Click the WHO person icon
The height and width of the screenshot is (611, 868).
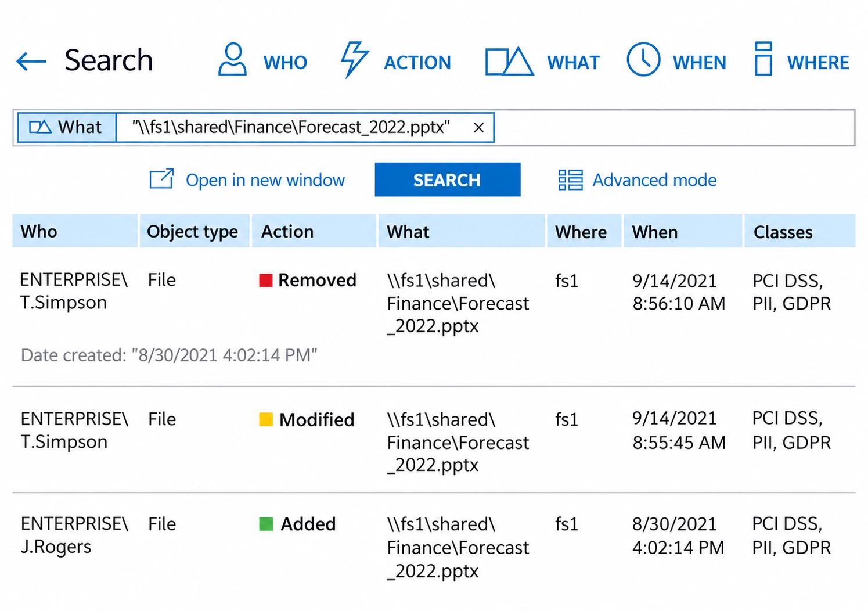[x=232, y=59]
